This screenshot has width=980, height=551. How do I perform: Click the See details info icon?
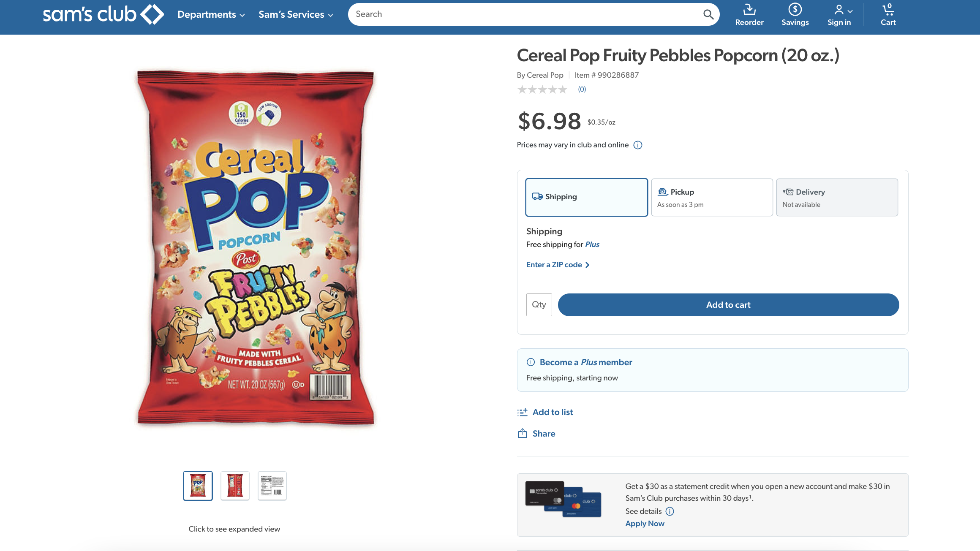click(670, 511)
